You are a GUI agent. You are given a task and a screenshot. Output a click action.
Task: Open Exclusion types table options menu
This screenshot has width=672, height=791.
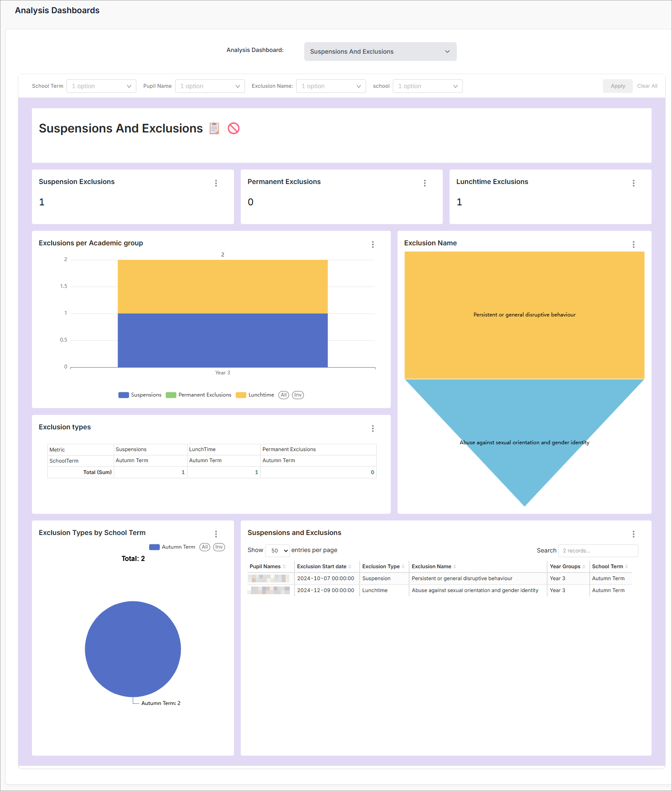pyautogui.click(x=372, y=429)
